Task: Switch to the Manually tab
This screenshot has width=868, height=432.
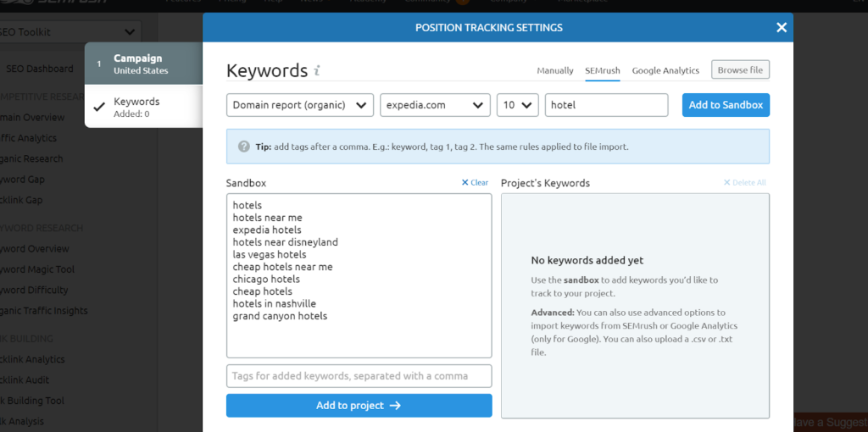Action: (555, 71)
